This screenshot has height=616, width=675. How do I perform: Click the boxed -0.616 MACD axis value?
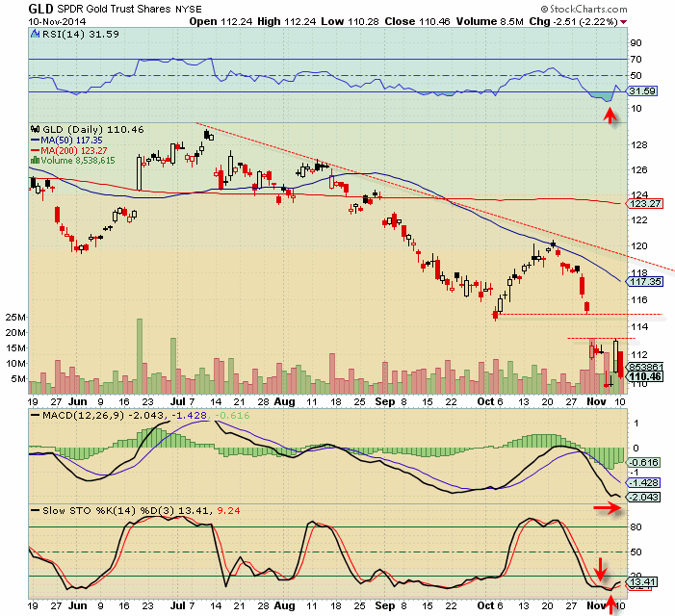click(x=644, y=462)
